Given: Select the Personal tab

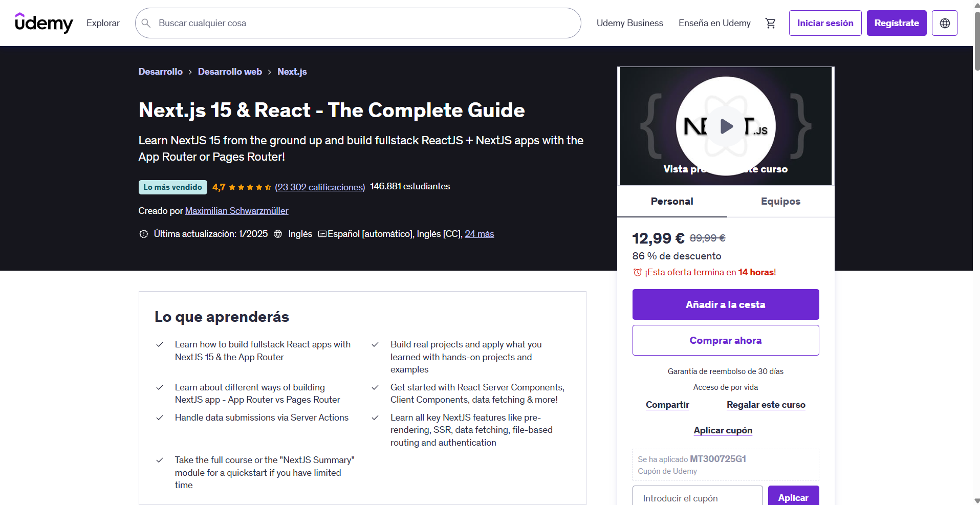Looking at the screenshot, I should [x=671, y=201].
